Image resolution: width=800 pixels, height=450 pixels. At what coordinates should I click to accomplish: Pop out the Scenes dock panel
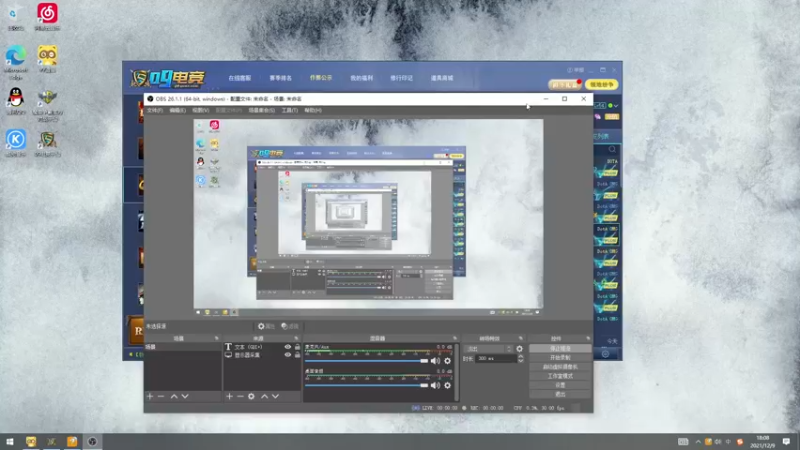[216, 338]
